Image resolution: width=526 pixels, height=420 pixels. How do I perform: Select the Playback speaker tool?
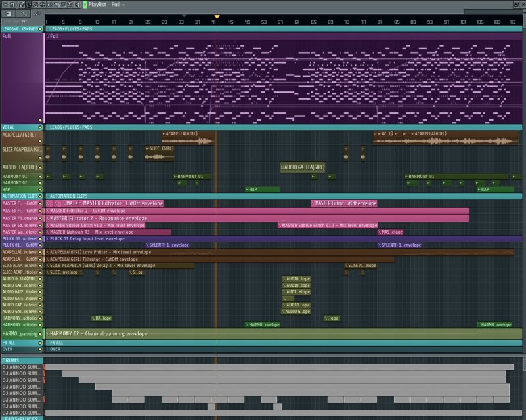77,5
